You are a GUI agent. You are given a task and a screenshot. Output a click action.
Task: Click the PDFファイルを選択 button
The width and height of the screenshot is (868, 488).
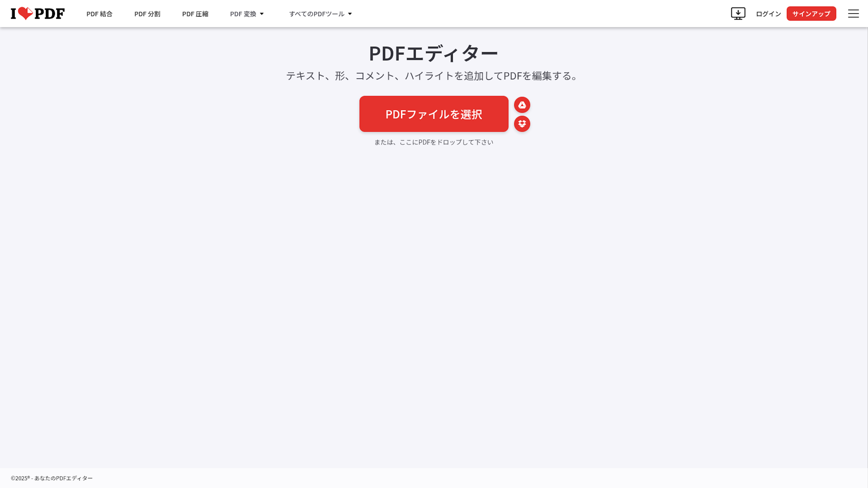click(434, 114)
